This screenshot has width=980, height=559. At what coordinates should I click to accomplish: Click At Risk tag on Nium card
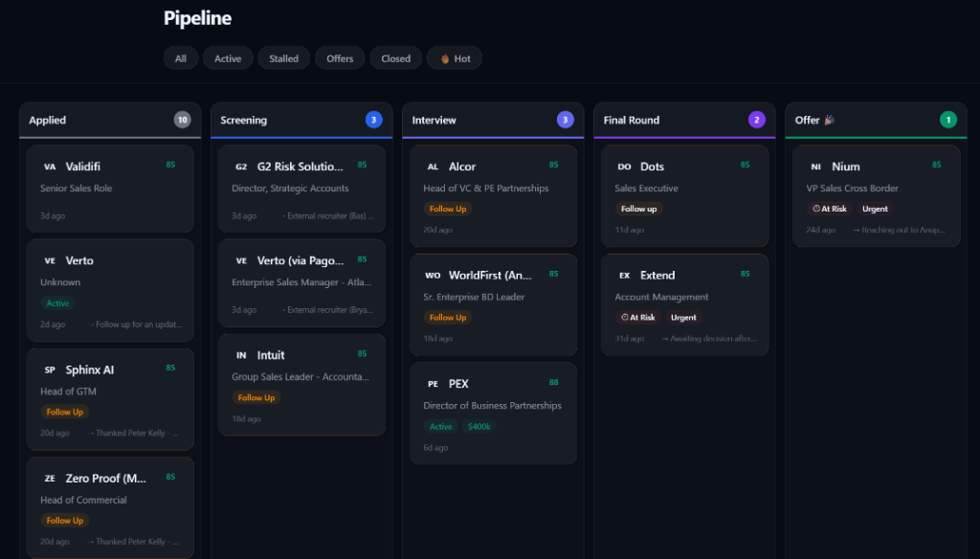(x=830, y=209)
